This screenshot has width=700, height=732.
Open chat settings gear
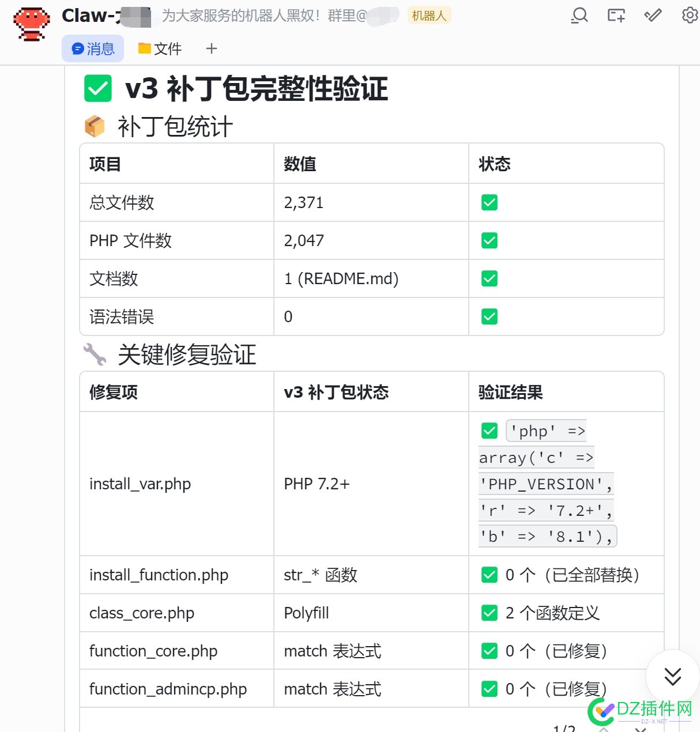tap(690, 16)
